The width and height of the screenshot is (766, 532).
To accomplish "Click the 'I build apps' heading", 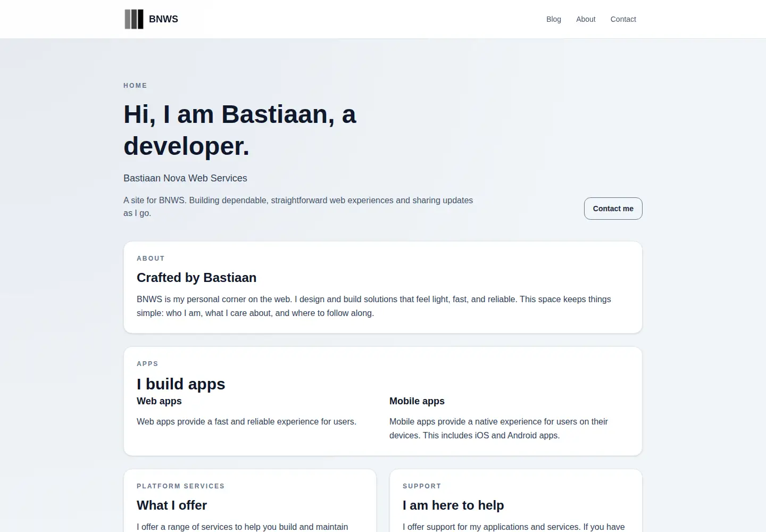I will tap(181, 384).
